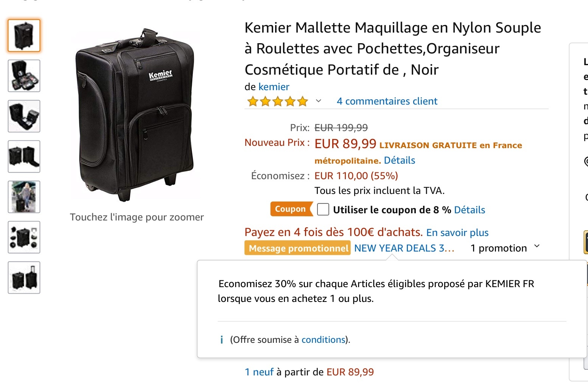
Task: Select the sixth thumbnail showing accessories layout
Action: point(24,237)
